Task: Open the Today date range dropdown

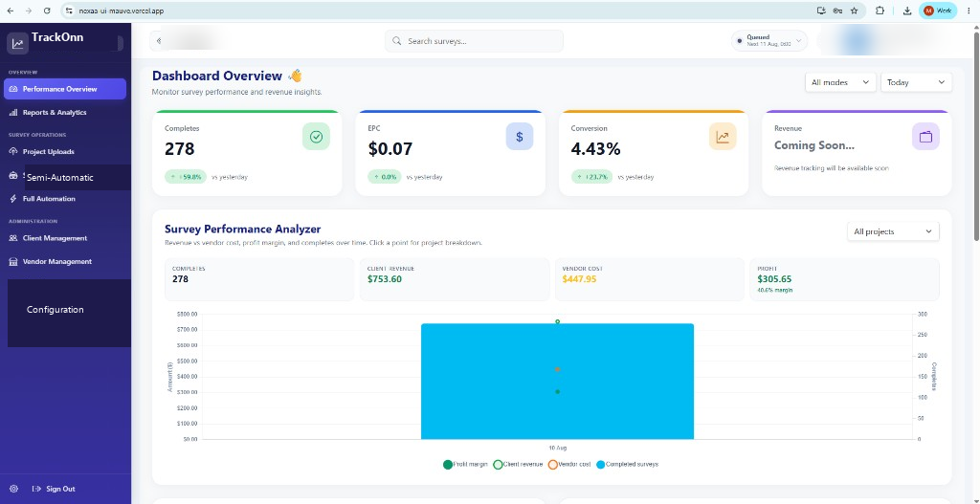Action: tap(916, 82)
